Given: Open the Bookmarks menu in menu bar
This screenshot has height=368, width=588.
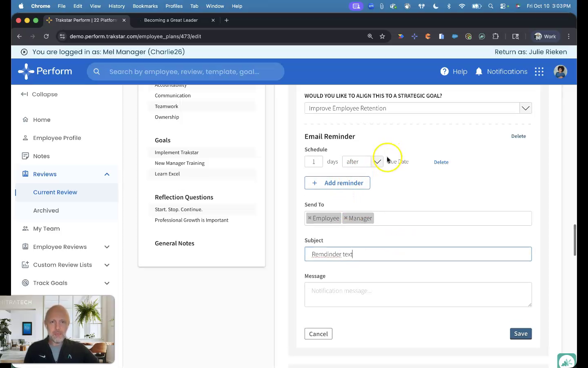Looking at the screenshot, I should [145, 6].
